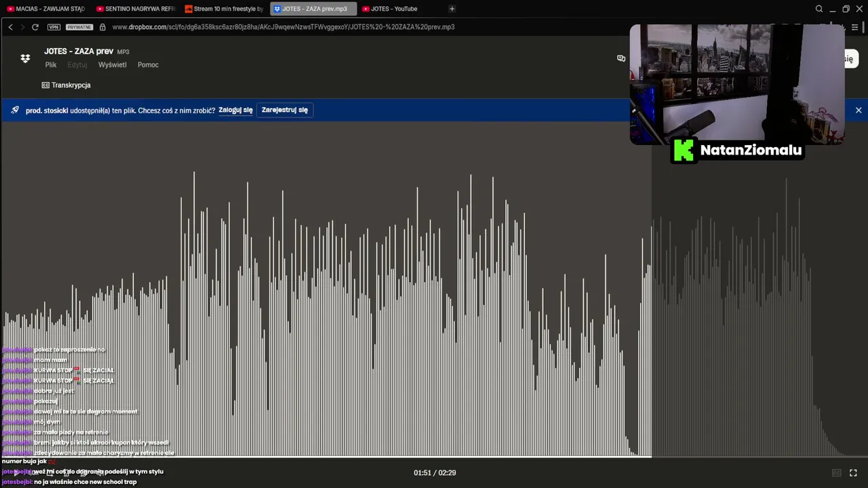Enter fullscreen in the audio player
Viewport: 868px width, 488px height.
853,472
